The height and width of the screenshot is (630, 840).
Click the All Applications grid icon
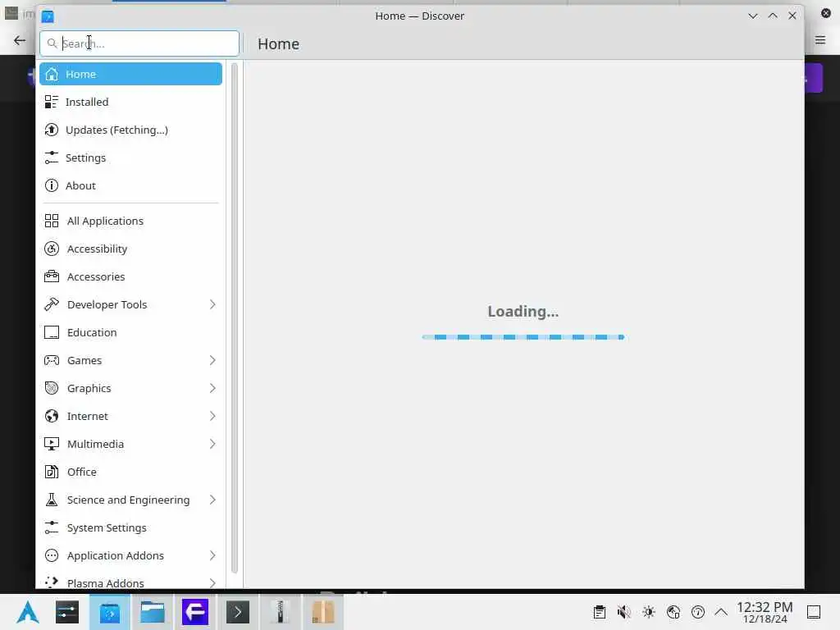[x=52, y=221]
